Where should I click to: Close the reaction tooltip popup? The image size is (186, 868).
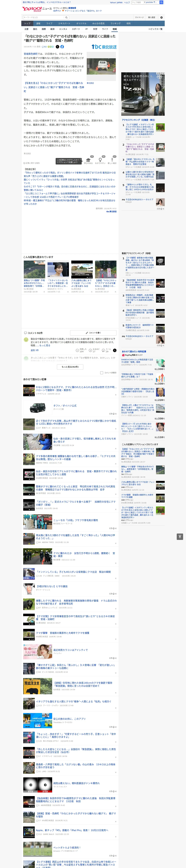pos(81,160)
